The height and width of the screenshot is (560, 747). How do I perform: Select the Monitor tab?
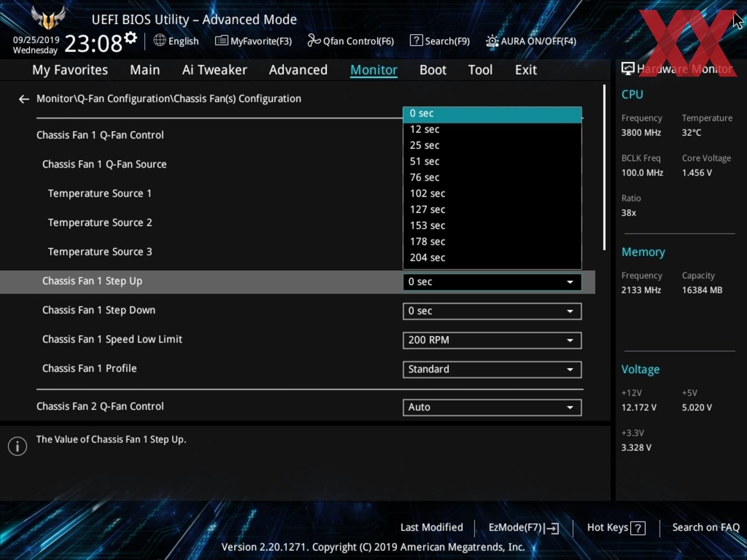(x=374, y=70)
